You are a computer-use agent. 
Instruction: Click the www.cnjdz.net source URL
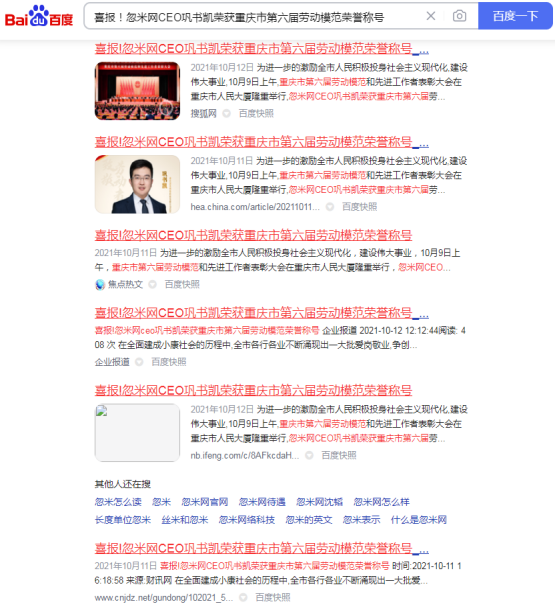pyautogui.click(x=164, y=598)
